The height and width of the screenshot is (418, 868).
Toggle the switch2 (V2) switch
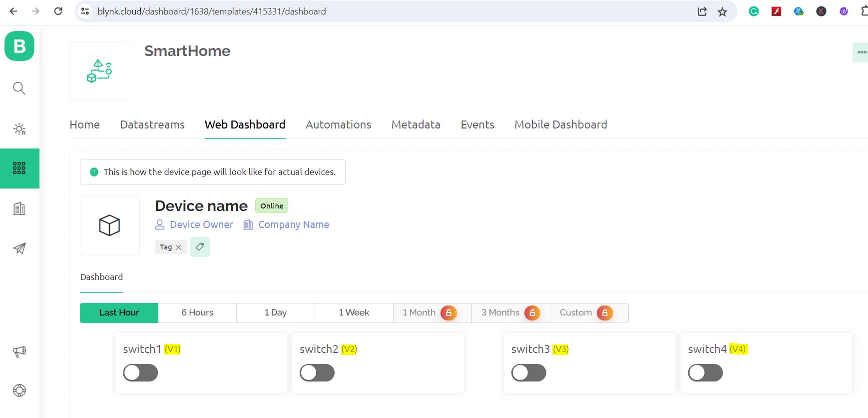click(317, 373)
